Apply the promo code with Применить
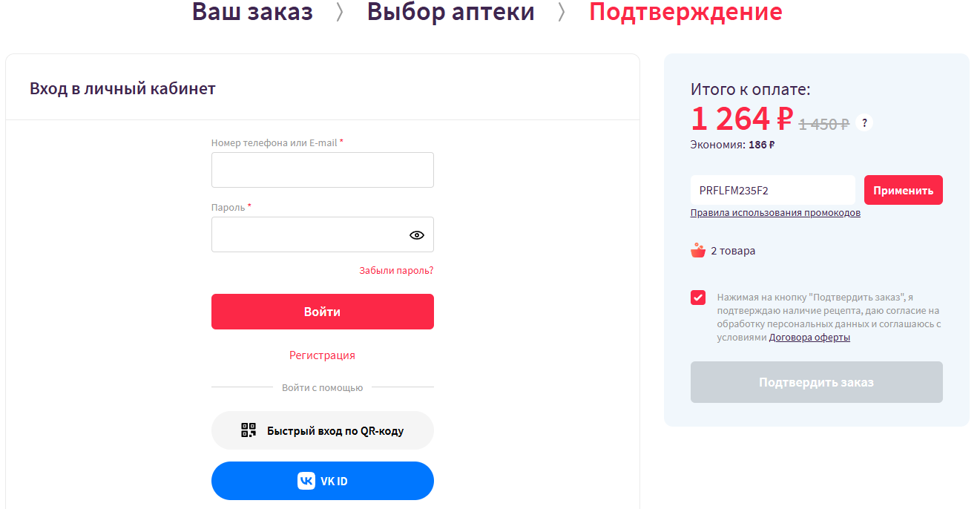980x509 pixels. (x=903, y=190)
